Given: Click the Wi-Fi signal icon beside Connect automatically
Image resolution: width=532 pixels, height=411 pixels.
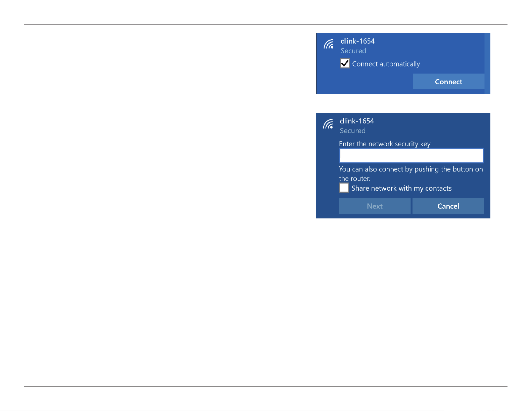Looking at the screenshot, I should [329, 44].
